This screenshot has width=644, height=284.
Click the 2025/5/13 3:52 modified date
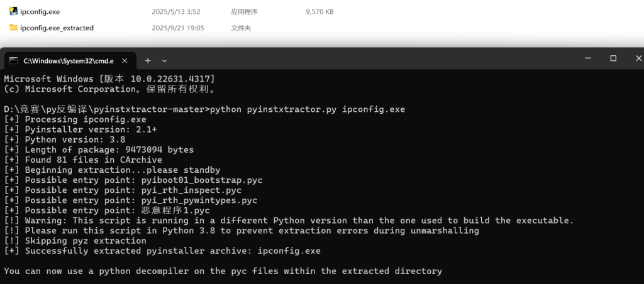point(175,11)
